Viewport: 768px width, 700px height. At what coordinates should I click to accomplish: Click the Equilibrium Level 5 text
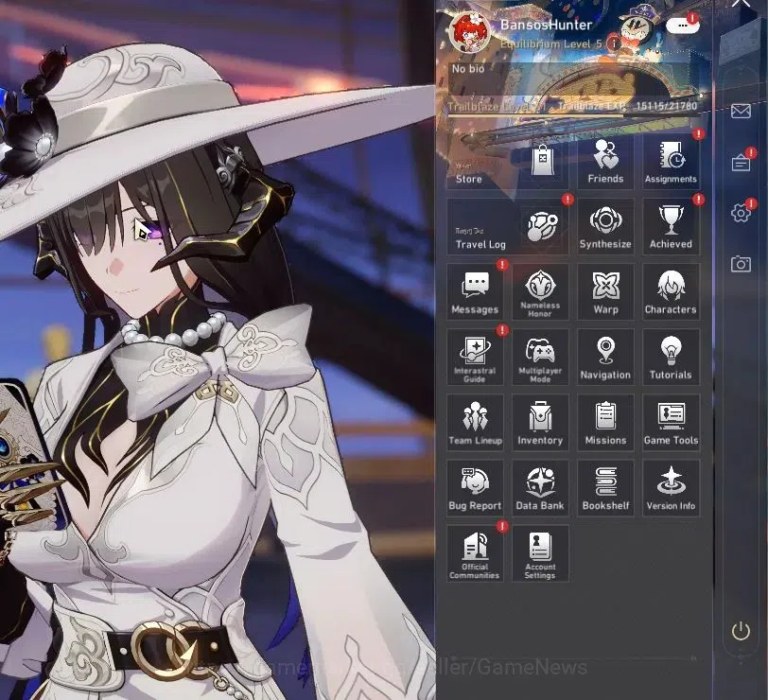pos(551,44)
